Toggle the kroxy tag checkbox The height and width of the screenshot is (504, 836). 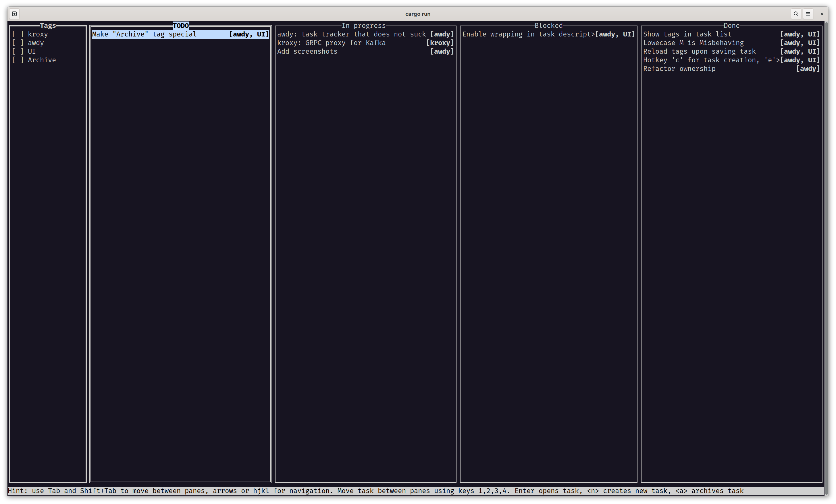coord(18,34)
